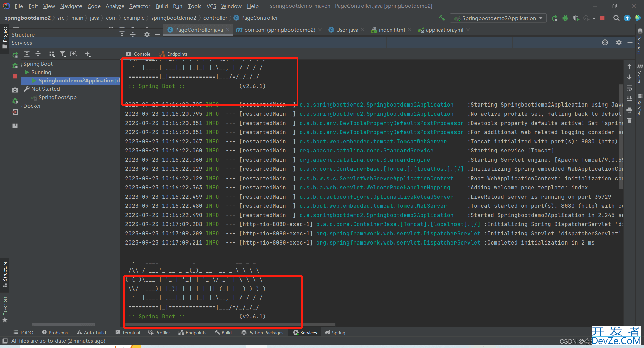Screen dimensions: 644x348
Task: Toggle scroll to end in console
Action: coord(629,99)
